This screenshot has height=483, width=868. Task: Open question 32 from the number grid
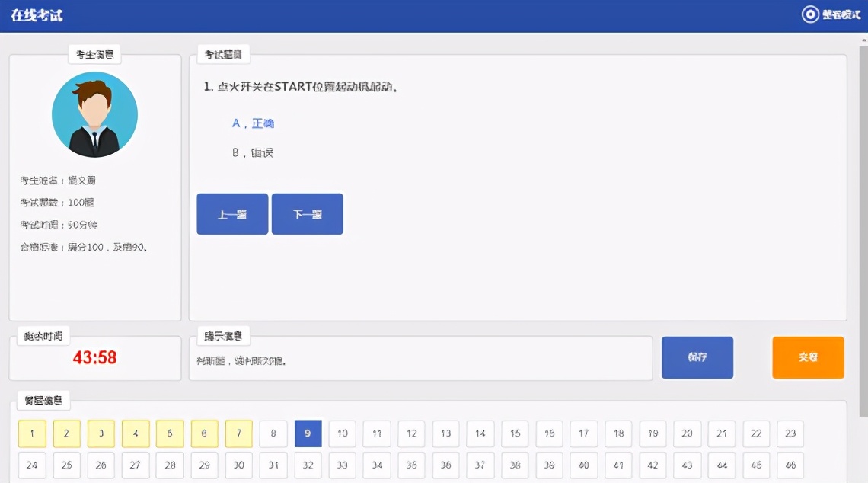point(308,465)
